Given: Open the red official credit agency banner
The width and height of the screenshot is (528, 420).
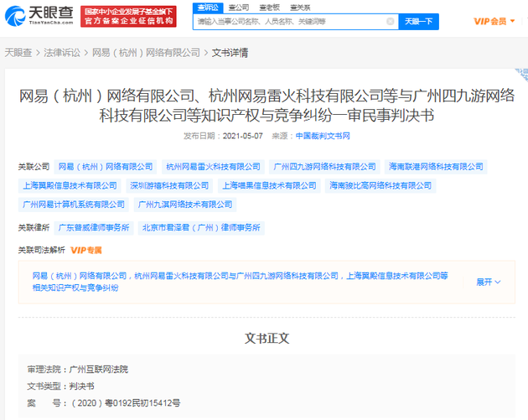Looking at the screenshot, I should [x=128, y=16].
